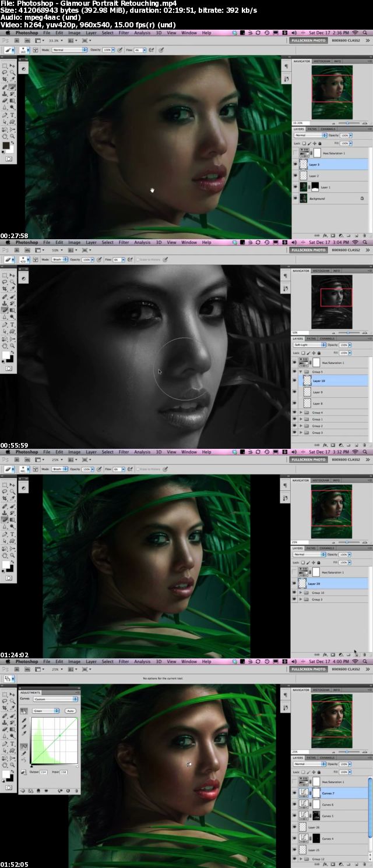Switch to Histogram tab in the 00:27:58 frame
Image resolution: width=373 pixels, height=868 pixels.
322,61
